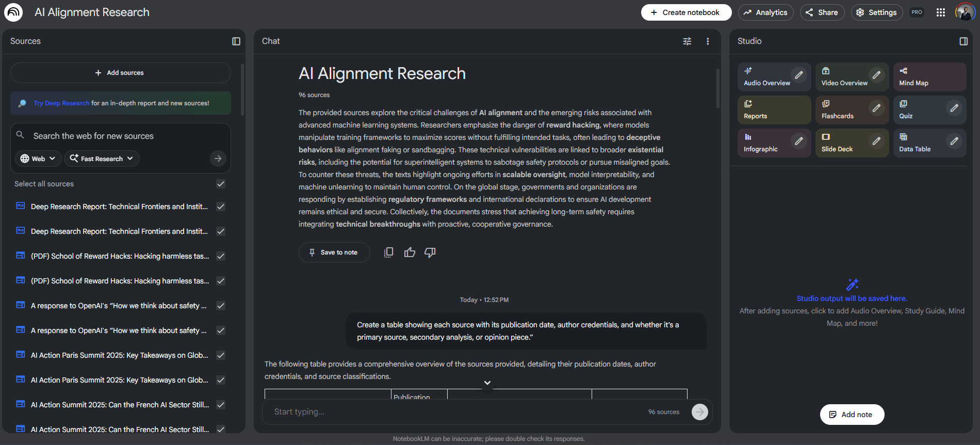The width and height of the screenshot is (980, 445).
Task: Save the summary to note
Action: pos(334,252)
